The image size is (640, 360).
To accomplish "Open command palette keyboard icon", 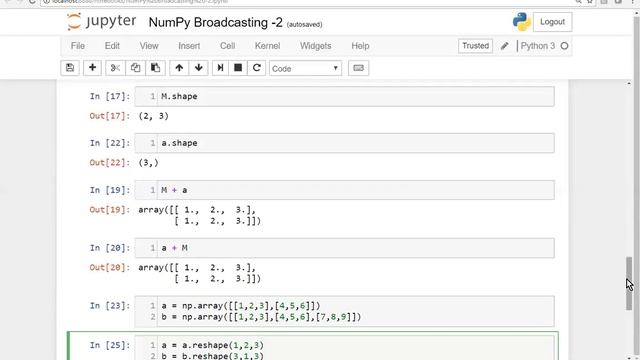I will 358,68.
